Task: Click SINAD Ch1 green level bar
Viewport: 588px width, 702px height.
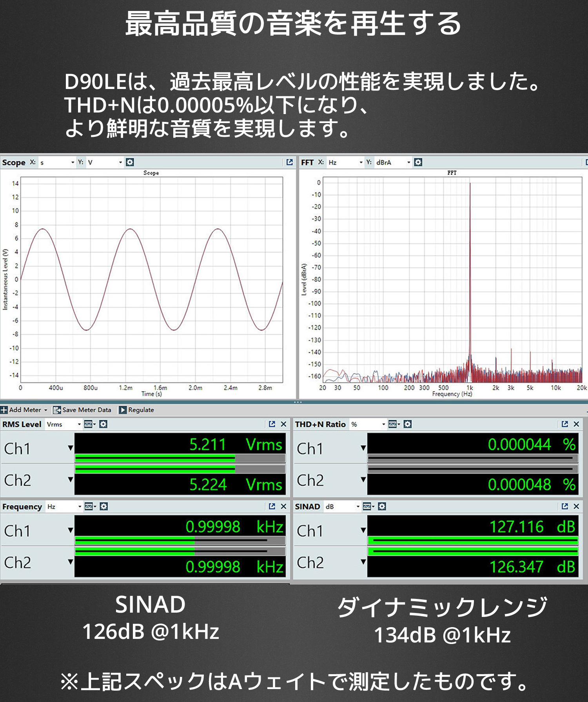Action: (473, 541)
